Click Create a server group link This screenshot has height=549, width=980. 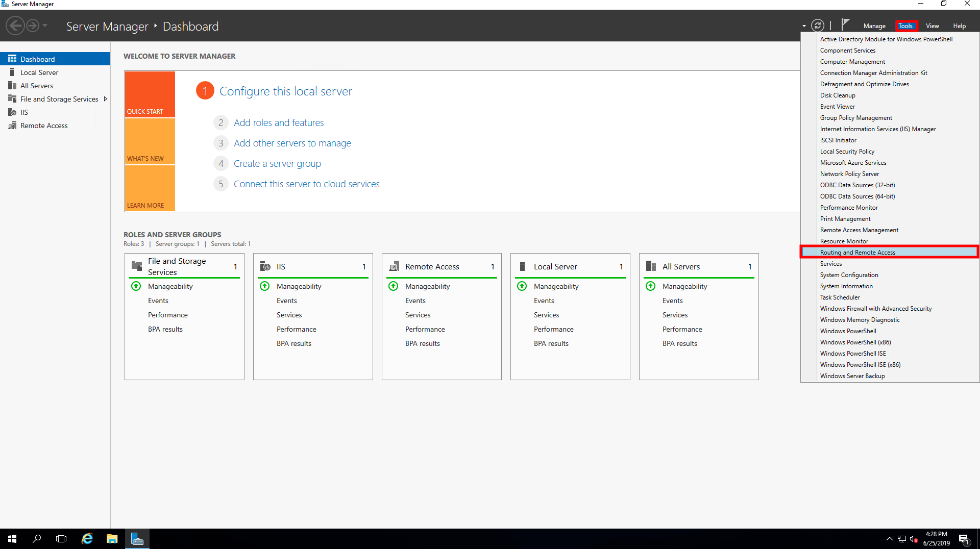(x=277, y=164)
